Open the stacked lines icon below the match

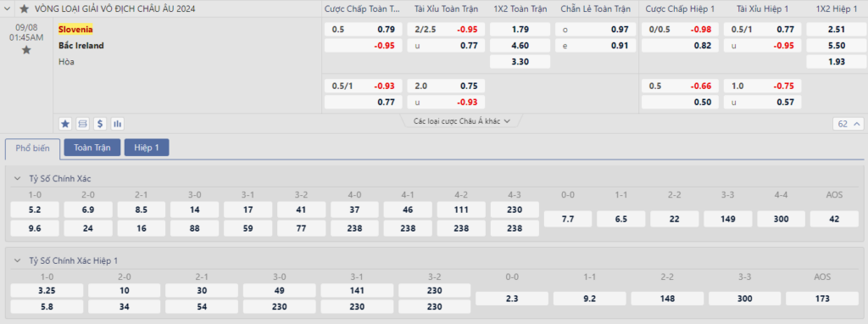82,124
